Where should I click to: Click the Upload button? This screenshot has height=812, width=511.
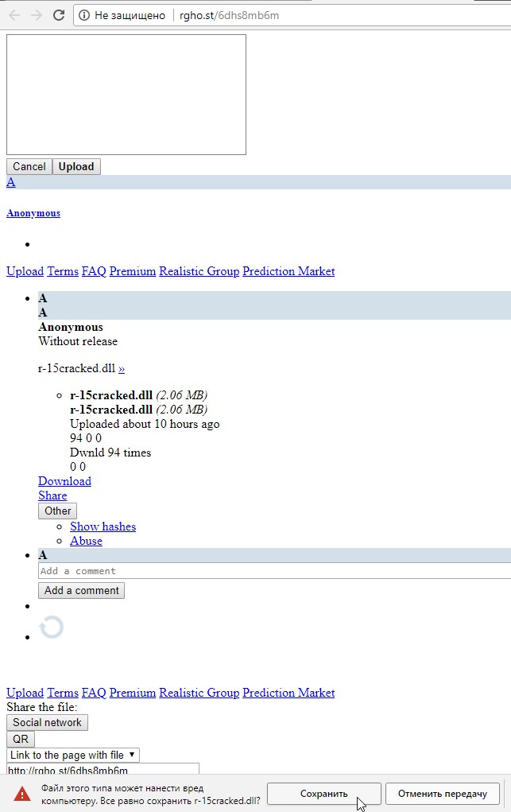(76, 167)
